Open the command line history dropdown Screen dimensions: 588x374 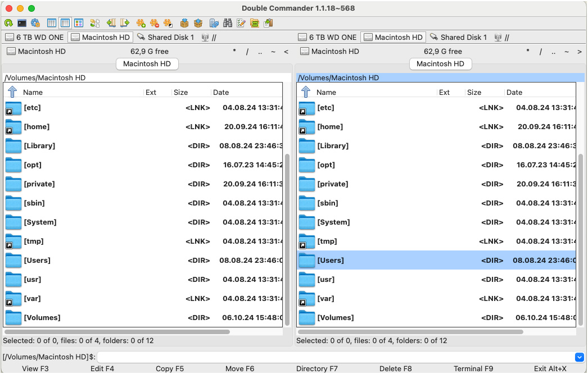[580, 357]
